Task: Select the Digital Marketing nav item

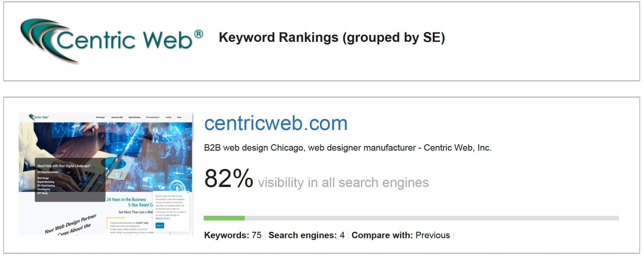Action: click(x=134, y=117)
